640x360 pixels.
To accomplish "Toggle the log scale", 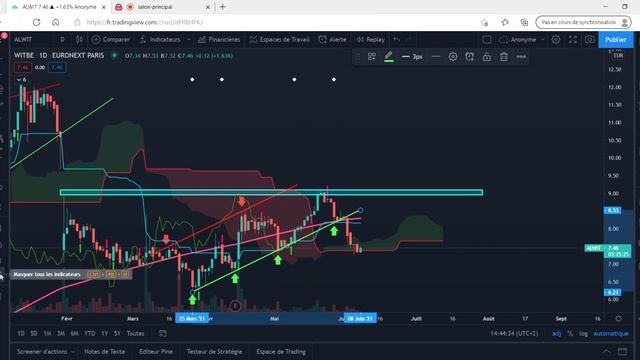I will click(584, 333).
